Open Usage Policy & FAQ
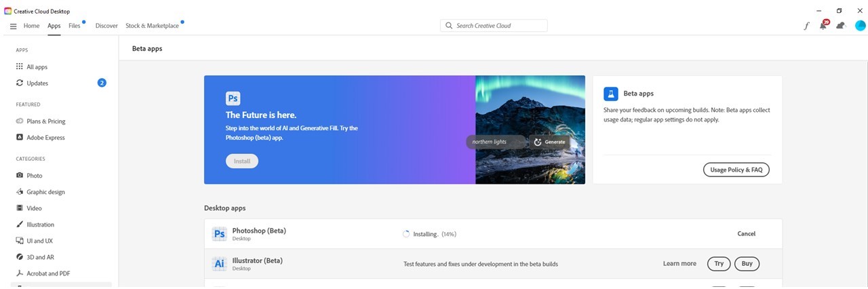The width and height of the screenshot is (868, 289). coord(736,170)
